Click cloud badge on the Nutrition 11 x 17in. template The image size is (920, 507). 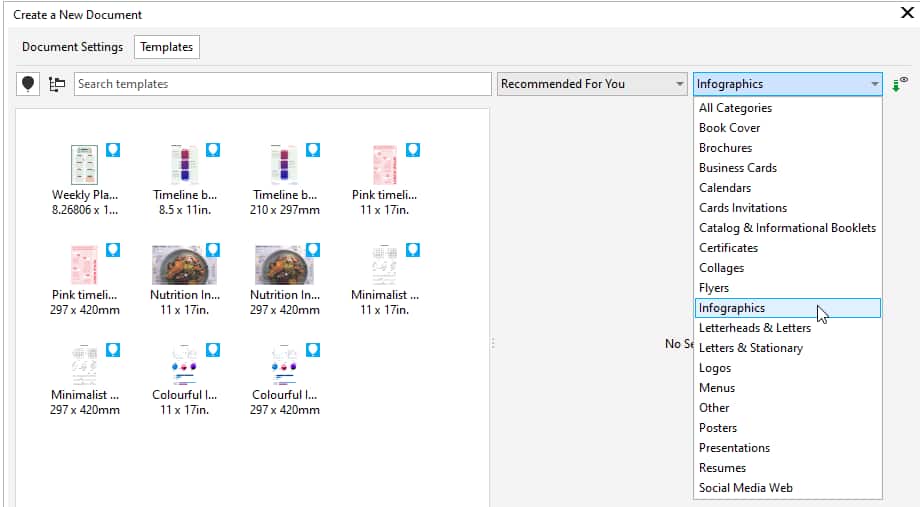(213, 250)
